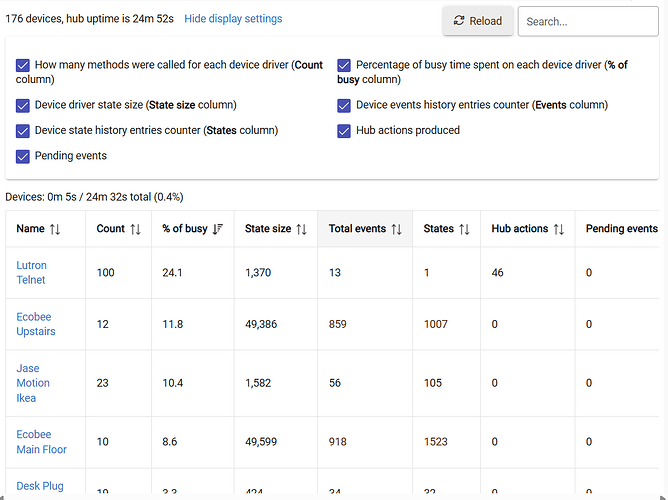Sort by Name column arrows icon

coord(55,229)
